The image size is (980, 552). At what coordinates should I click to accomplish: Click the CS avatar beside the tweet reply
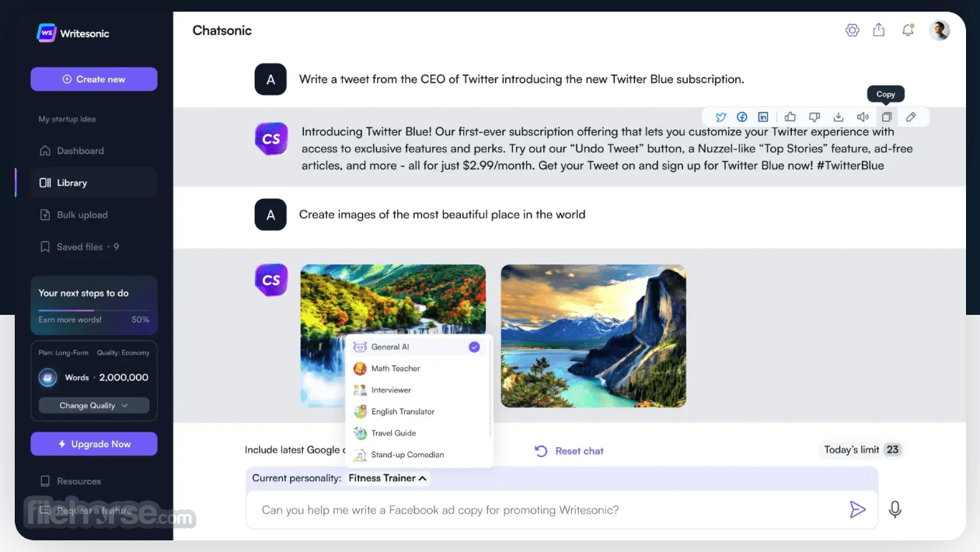[271, 139]
